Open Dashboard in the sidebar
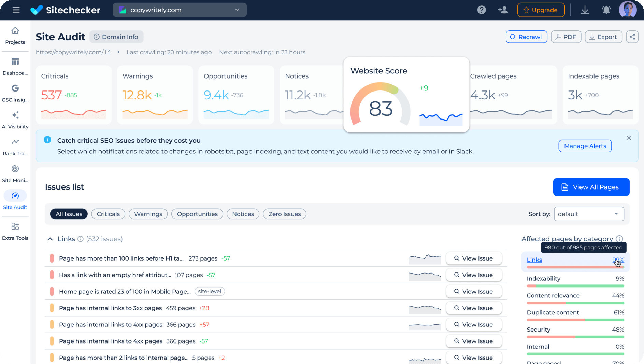644x364 pixels. click(15, 67)
